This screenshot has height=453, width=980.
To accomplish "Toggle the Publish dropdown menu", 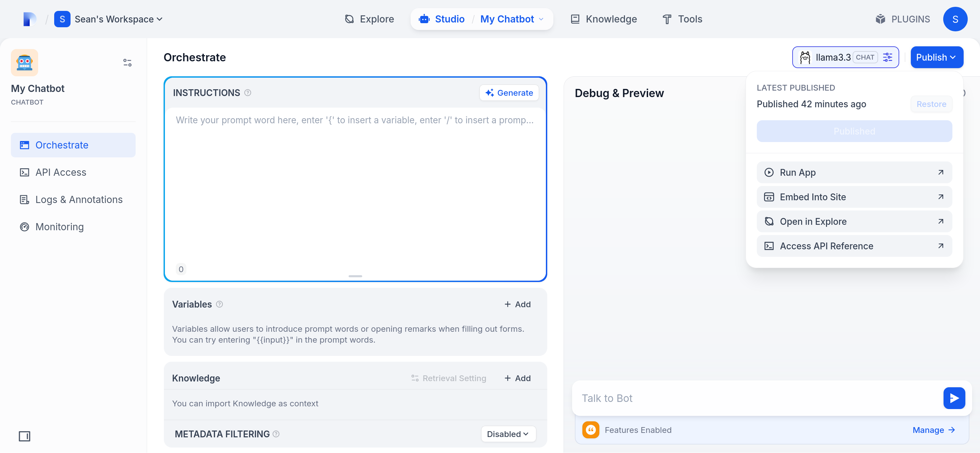I will 936,58.
